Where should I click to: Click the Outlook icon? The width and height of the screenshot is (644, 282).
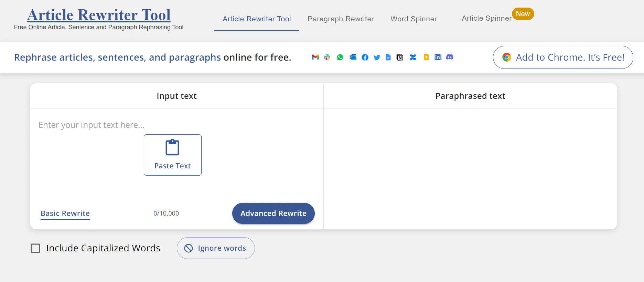pyautogui.click(x=353, y=57)
